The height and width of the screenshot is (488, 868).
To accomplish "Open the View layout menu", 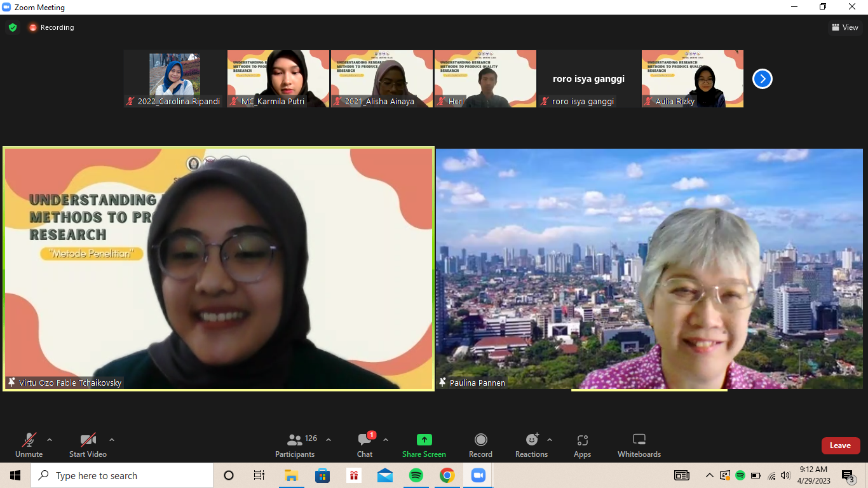I will 845,27.
